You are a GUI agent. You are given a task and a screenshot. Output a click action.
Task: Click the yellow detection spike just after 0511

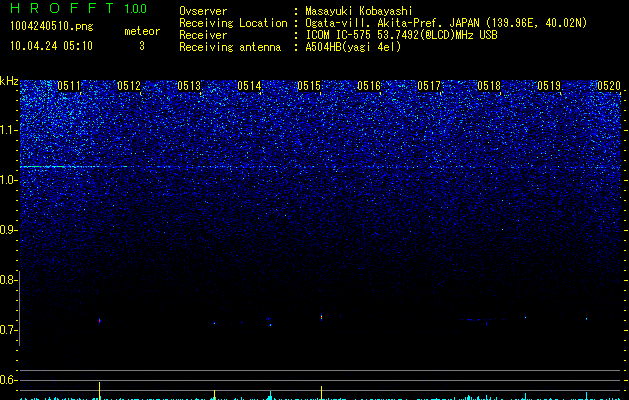click(x=99, y=391)
